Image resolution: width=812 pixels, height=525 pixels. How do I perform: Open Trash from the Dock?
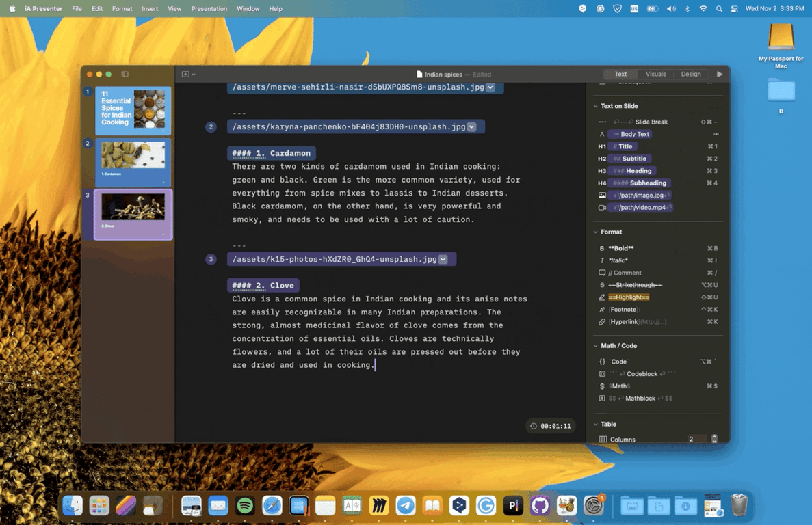(739, 505)
